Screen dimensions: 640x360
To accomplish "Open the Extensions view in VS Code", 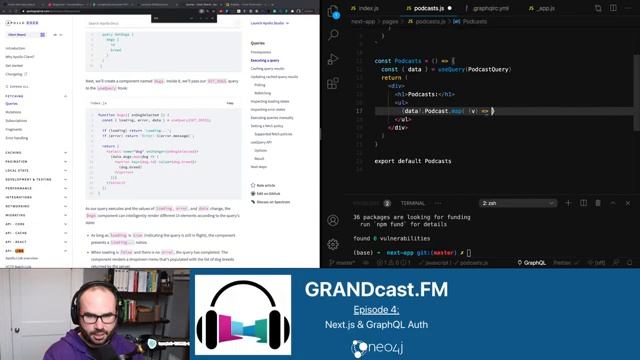I will (333, 83).
